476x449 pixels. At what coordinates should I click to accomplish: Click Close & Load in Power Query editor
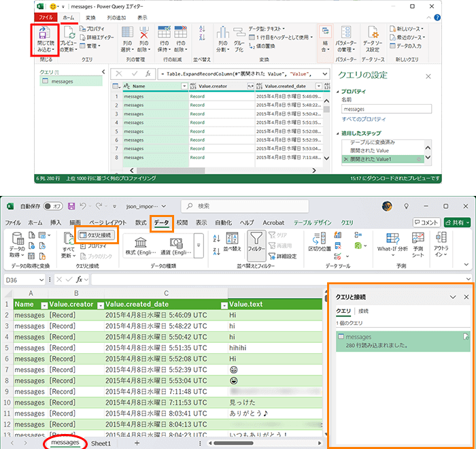tap(45, 39)
